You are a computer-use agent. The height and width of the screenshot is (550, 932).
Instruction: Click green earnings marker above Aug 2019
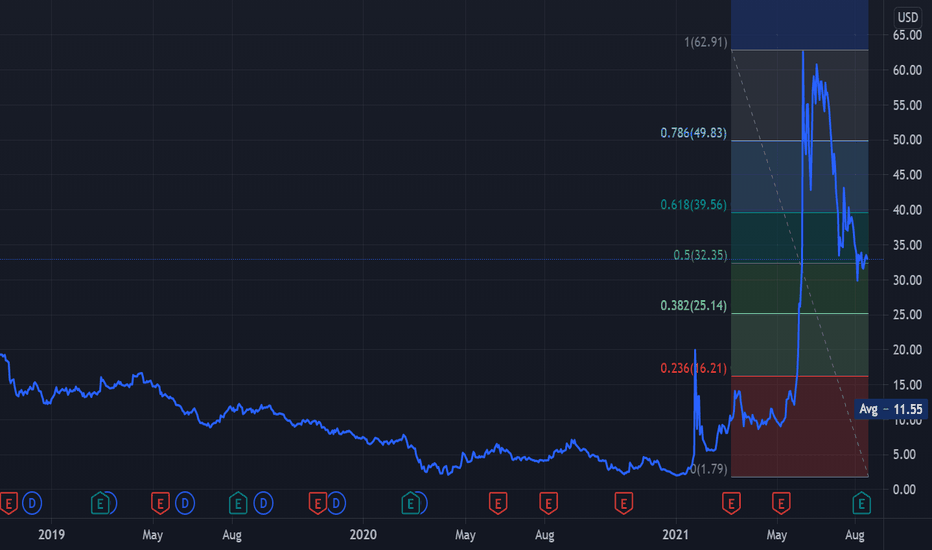pyautogui.click(x=238, y=504)
